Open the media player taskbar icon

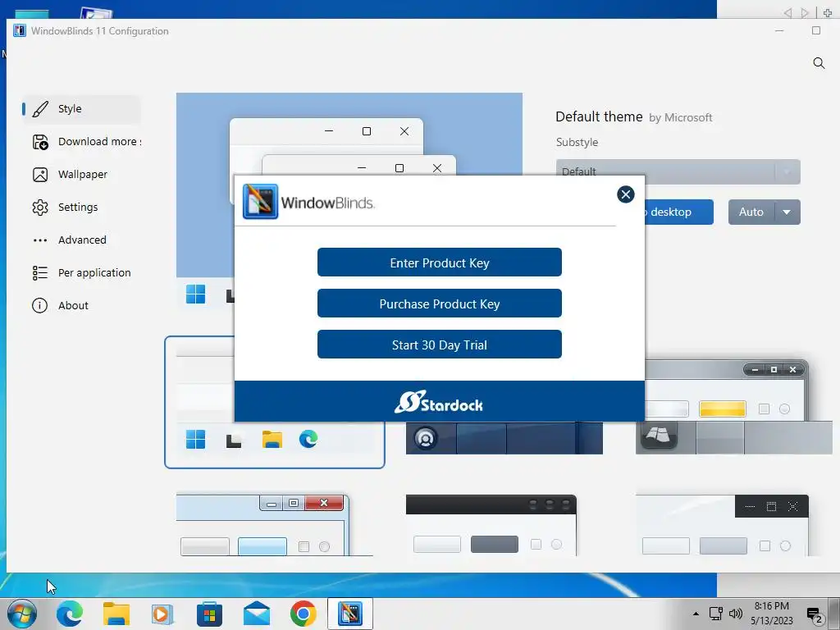click(x=162, y=614)
